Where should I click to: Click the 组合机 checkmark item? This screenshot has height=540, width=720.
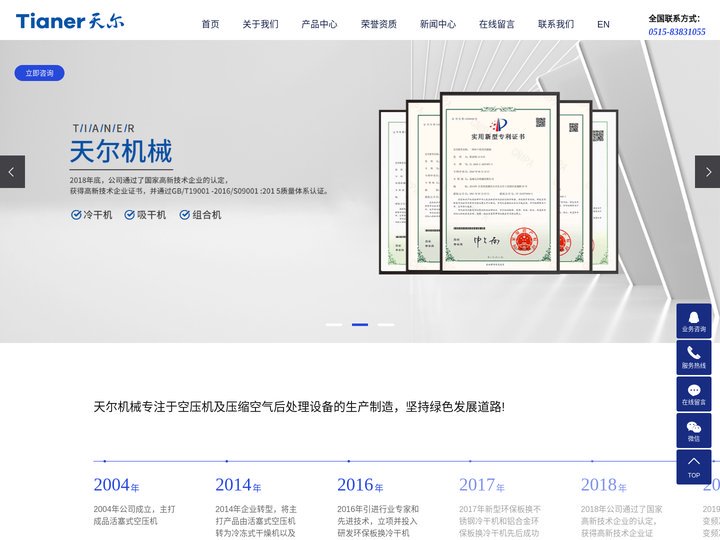[x=200, y=214]
